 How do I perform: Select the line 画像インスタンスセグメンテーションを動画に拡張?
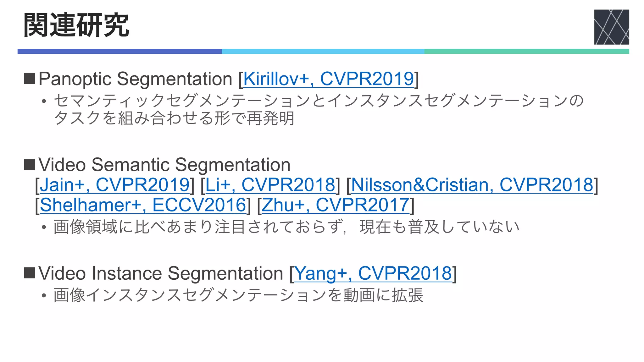[238, 295]
